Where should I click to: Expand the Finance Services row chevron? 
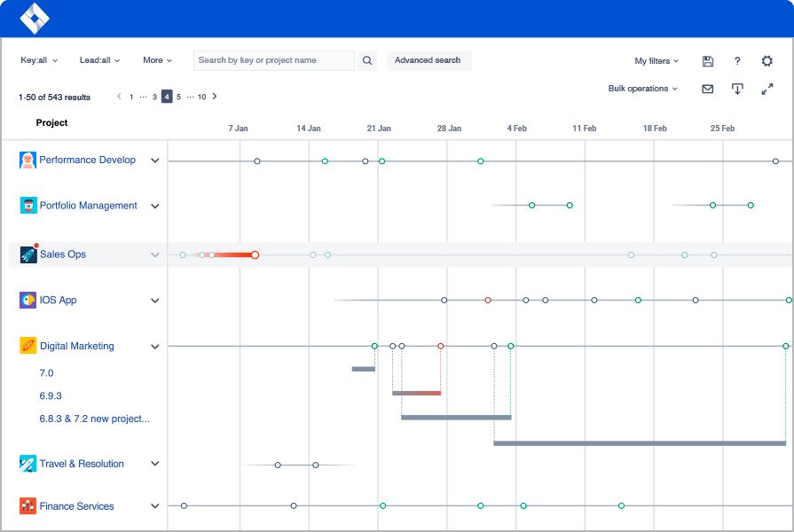point(155,505)
